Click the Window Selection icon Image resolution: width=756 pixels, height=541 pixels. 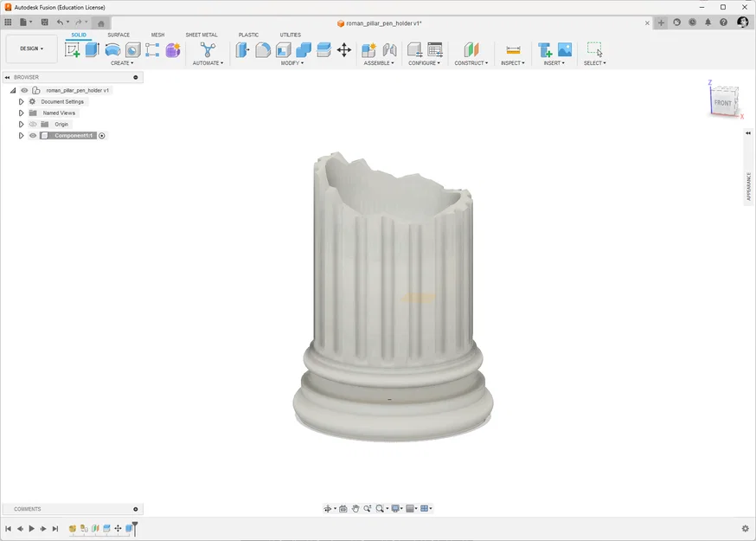point(595,49)
